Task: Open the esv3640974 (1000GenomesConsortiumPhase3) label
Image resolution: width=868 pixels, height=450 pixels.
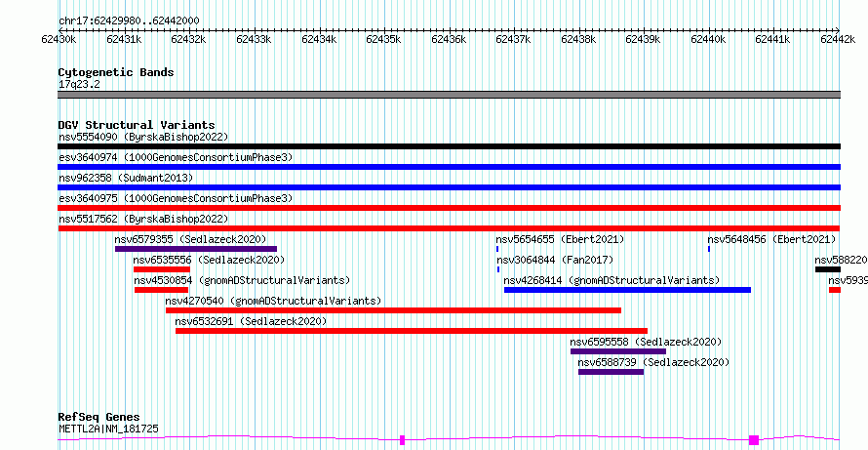Action: click(x=176, y=157)
